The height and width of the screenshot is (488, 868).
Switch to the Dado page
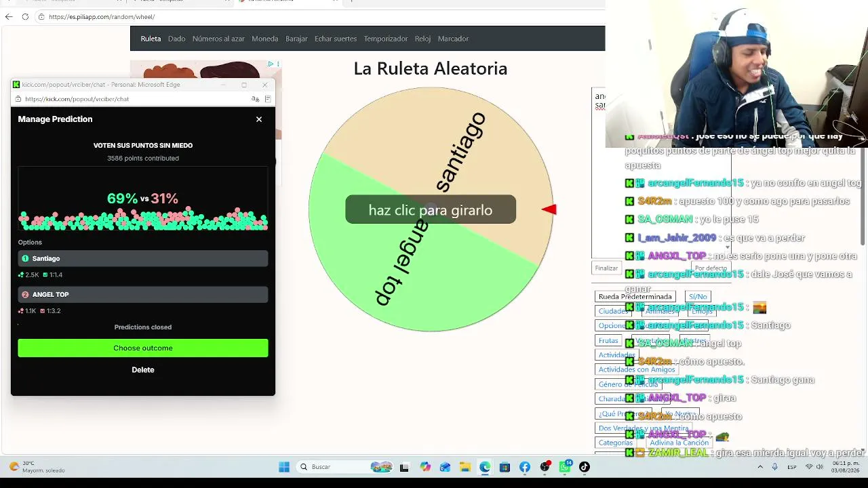[176, 39]
